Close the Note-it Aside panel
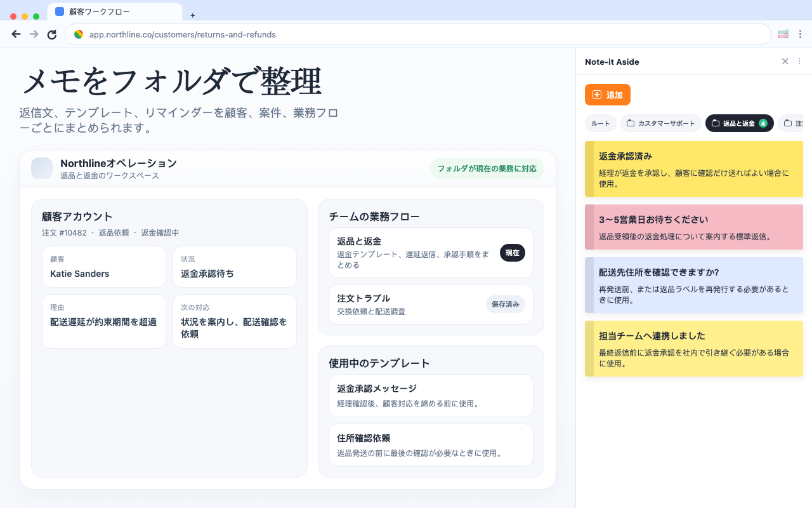812x508 pixels. [x=785, y=62]
